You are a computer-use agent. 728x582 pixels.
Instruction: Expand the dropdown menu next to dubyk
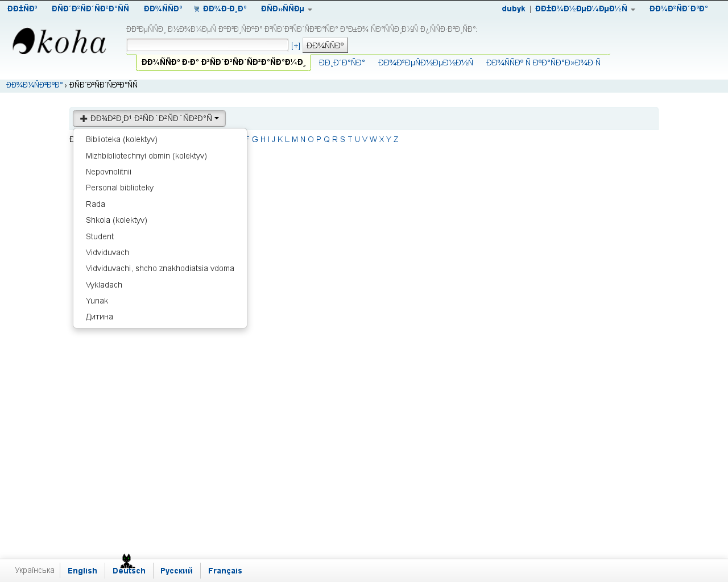(x=585, y=9)
